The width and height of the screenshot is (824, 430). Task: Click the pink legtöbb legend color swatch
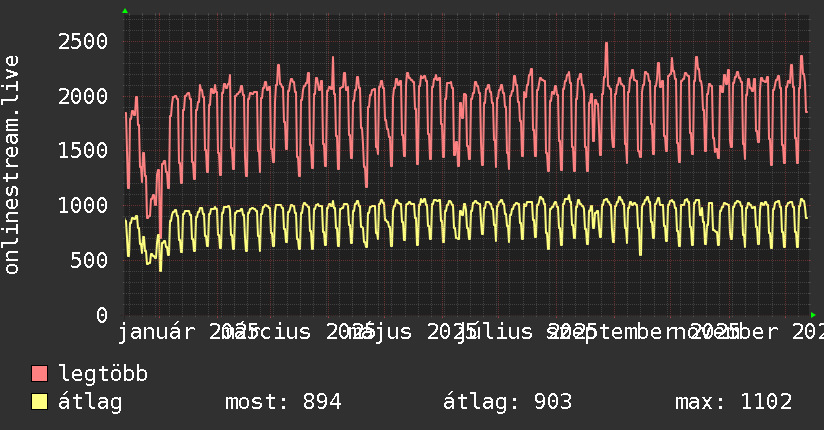(39, 374)
